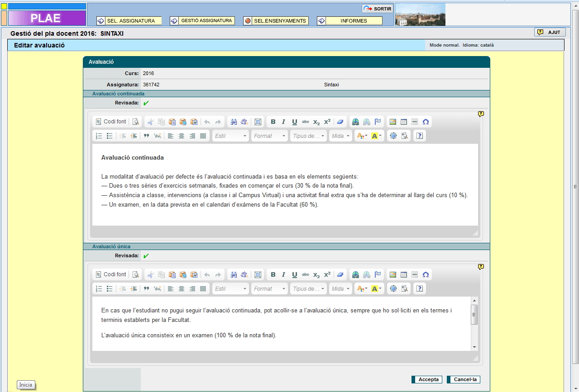Click Codi font in Avaluació continuada editor
The height and width of the screenshot is (392, 579).
111,122
